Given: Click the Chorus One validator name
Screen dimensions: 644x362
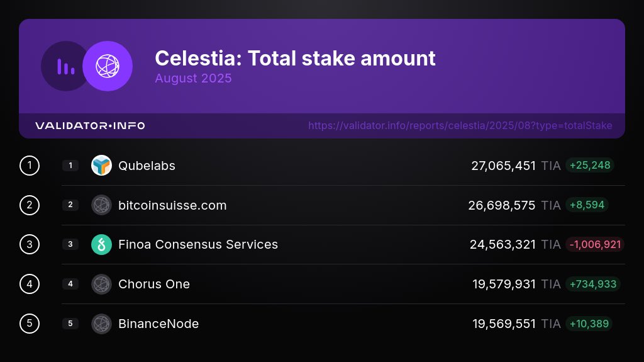Looking at the screenshot, I should [154, 285].
